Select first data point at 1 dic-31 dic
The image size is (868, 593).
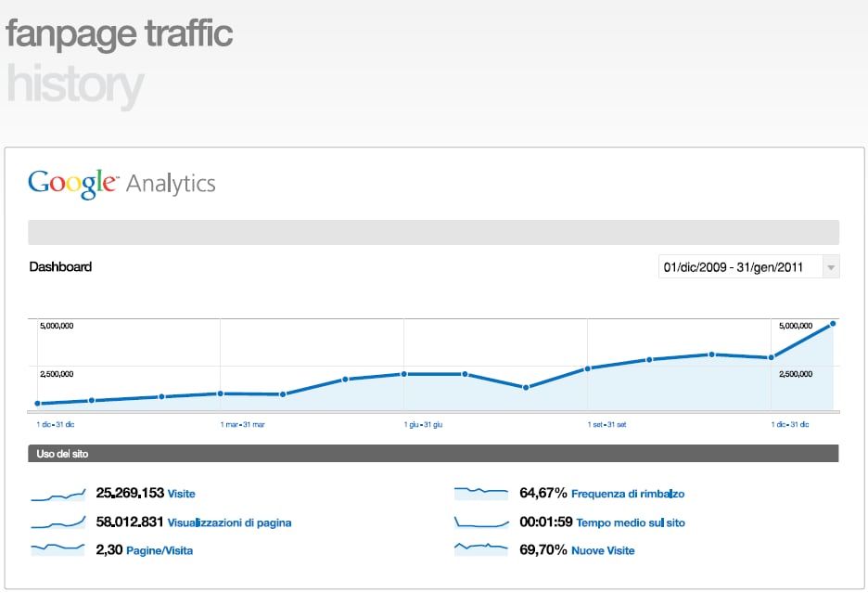pyautogui.click(x=38, y=404)
